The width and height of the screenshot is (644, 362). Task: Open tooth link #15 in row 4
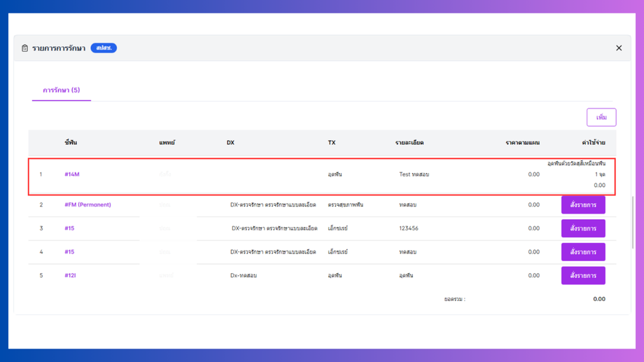(x=69, y=252)
